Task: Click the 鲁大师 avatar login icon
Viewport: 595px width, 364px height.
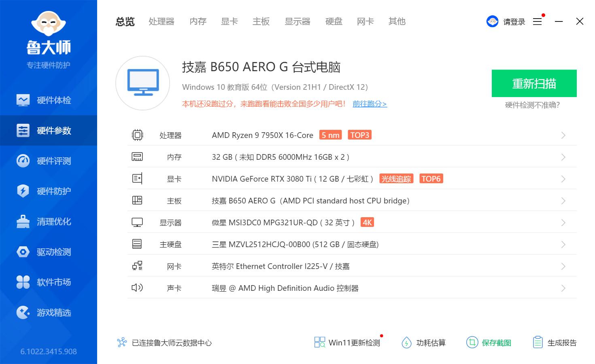Action: pos(492,21)
